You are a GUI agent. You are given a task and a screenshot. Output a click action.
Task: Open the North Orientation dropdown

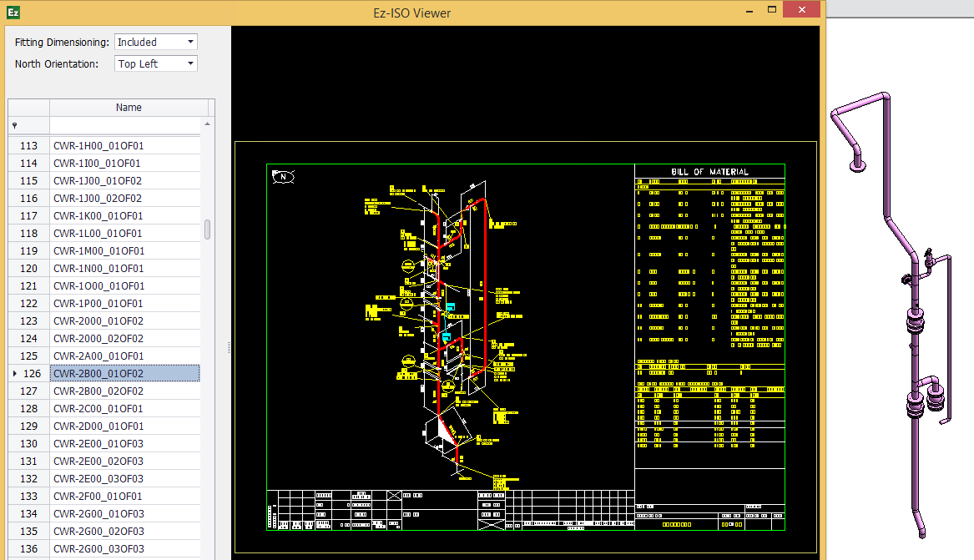(156, 63)
